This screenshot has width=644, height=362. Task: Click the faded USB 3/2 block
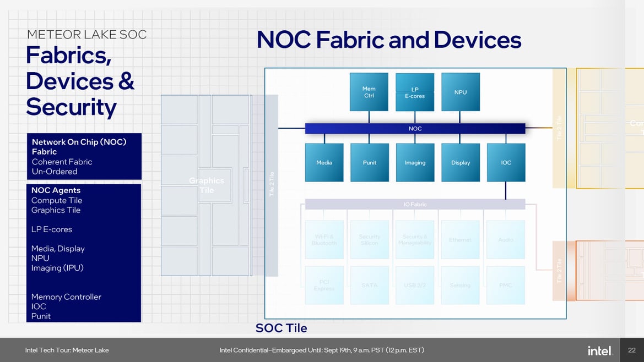[x=415, y=286]
